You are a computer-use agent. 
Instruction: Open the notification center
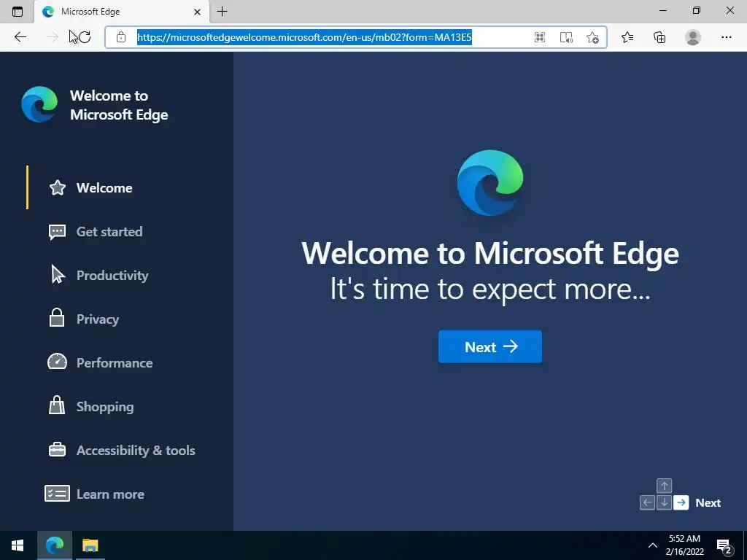click(x=724, y=545)
